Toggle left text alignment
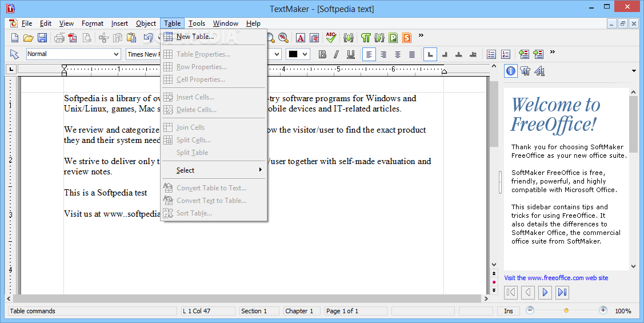644x323 pixels. (x=369, y=54)
